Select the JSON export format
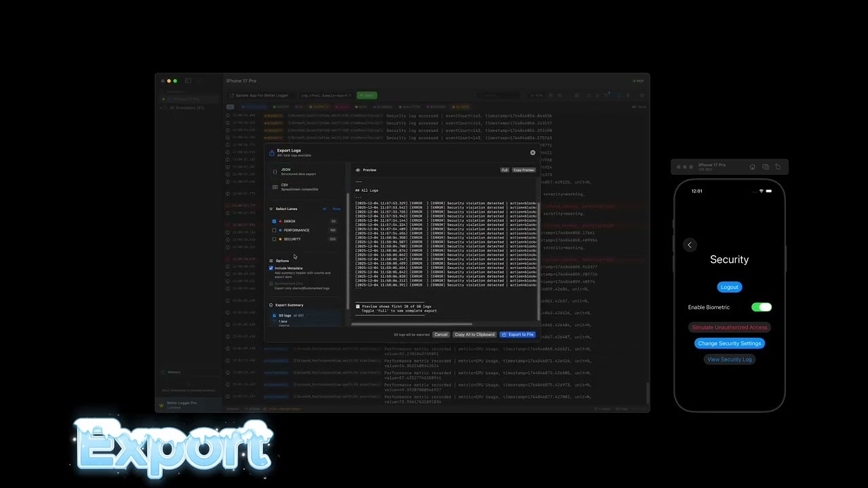Viewport: 868px width, 488px height. pos(285,171)
